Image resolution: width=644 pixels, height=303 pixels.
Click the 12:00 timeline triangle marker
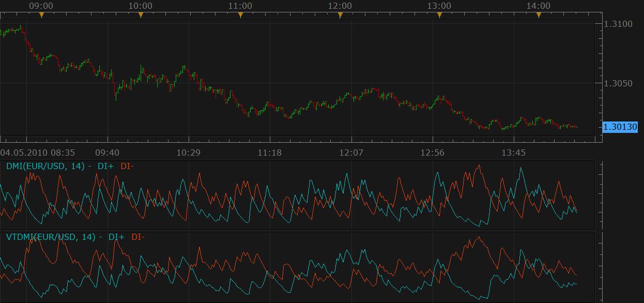click(340, 15)
